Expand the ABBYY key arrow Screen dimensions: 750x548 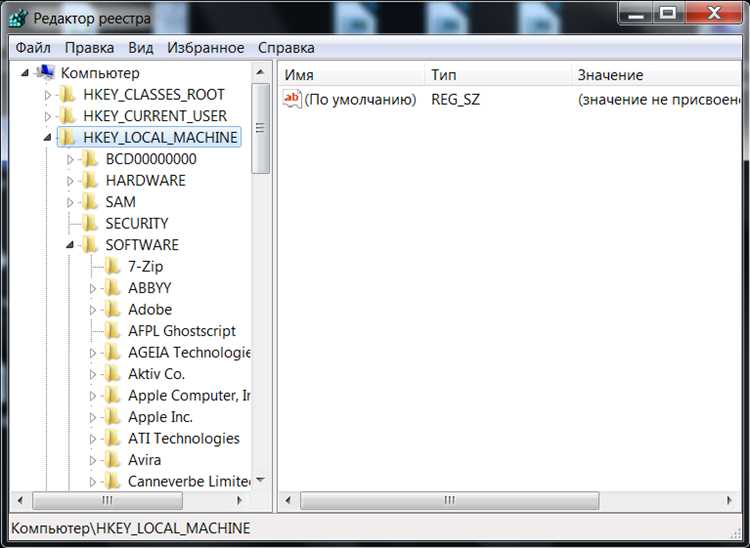pos(92,288)
